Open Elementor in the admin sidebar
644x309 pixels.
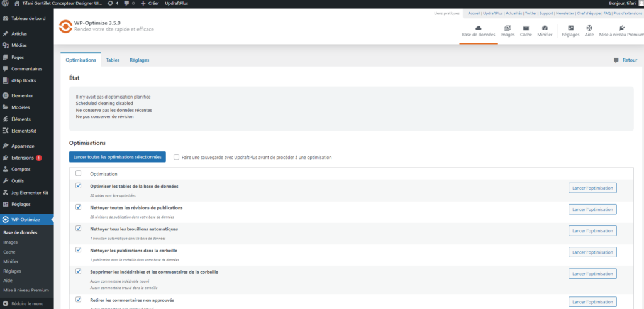pyautogui.click(x=22, y=95)
